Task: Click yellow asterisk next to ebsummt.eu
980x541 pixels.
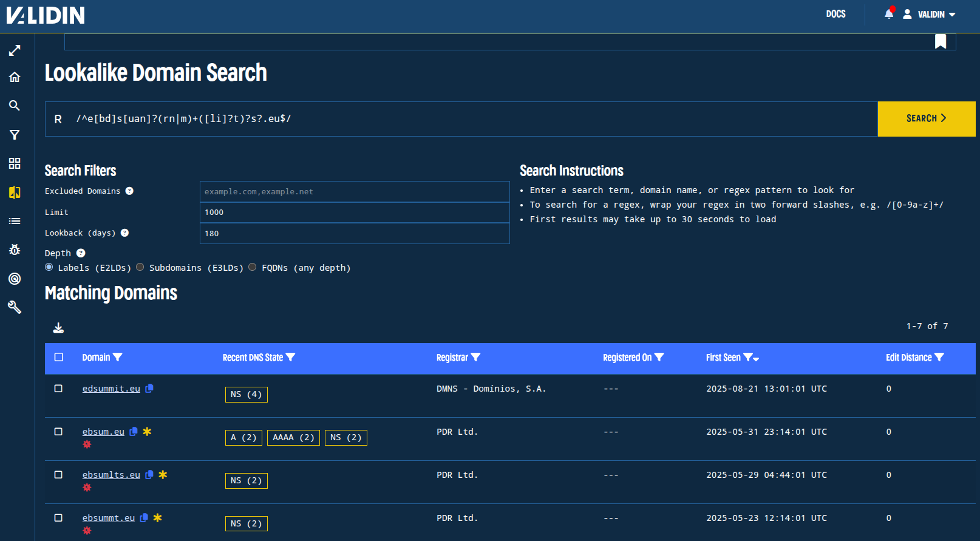Action: coord(157,518)
